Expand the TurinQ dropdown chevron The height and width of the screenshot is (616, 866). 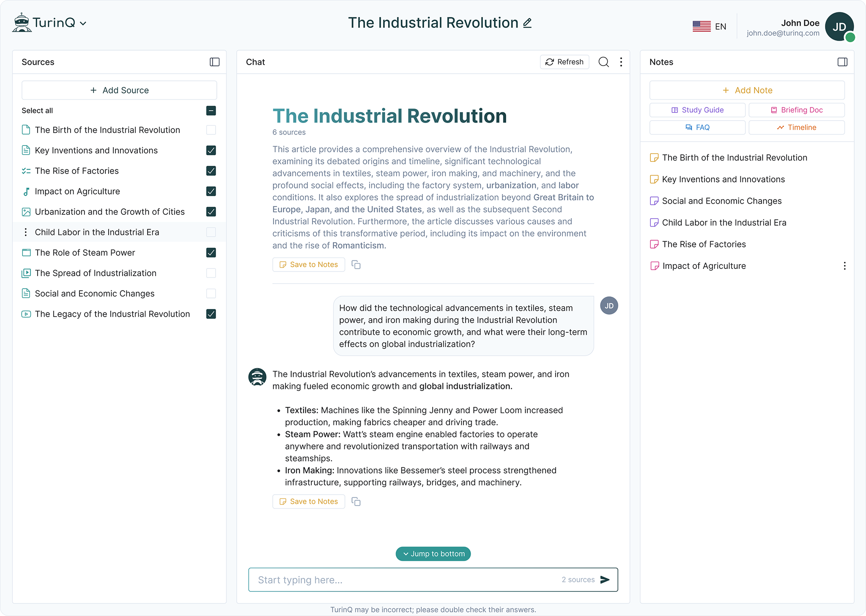pos(83,24)
